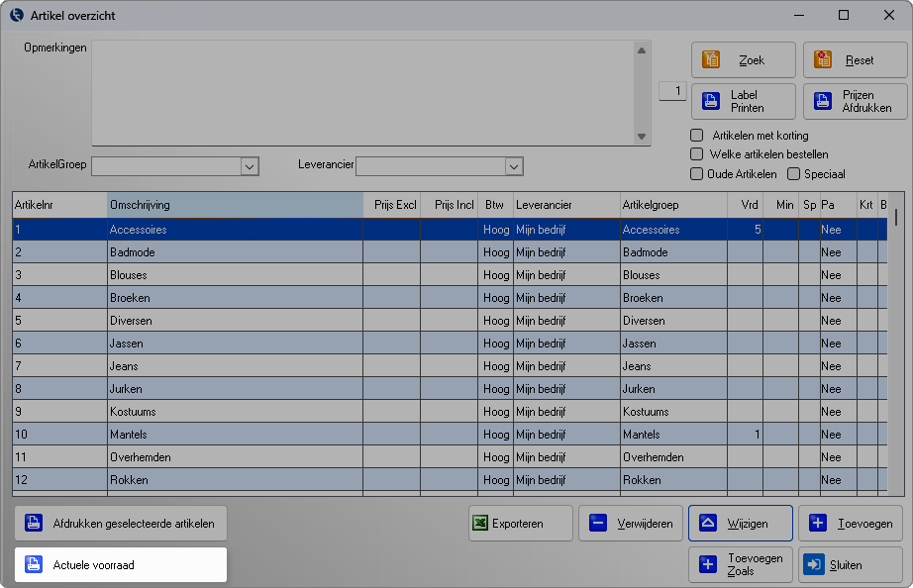Click the Krt column header

point(867,205)
